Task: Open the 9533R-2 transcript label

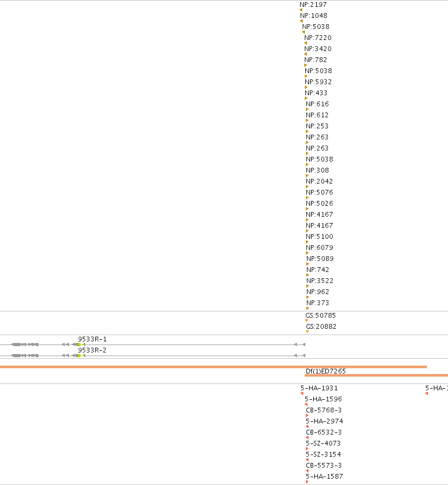Action: click(92, 350)
